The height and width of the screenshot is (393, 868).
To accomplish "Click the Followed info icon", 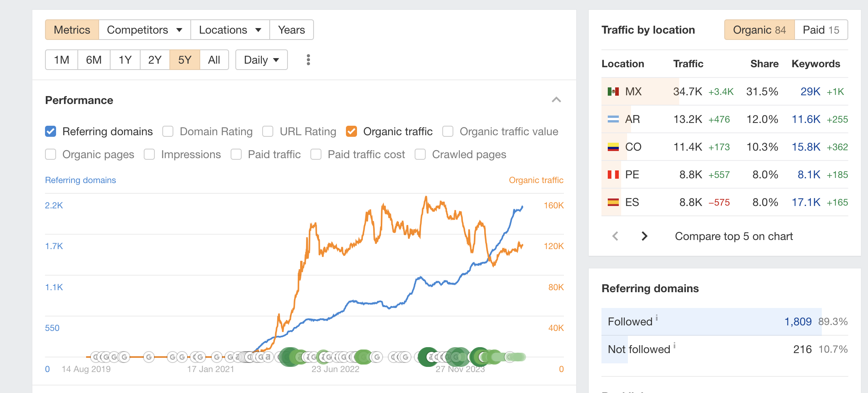I will [657, 317].
